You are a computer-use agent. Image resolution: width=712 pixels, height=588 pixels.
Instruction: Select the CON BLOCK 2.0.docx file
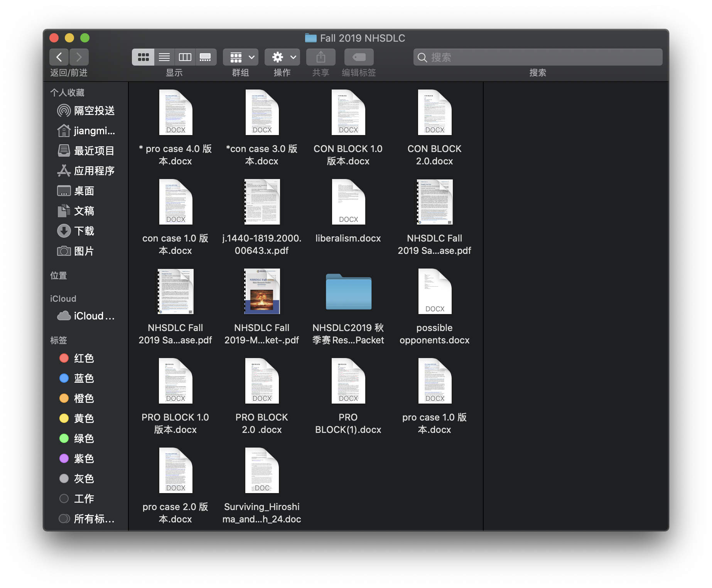point(435,112)
